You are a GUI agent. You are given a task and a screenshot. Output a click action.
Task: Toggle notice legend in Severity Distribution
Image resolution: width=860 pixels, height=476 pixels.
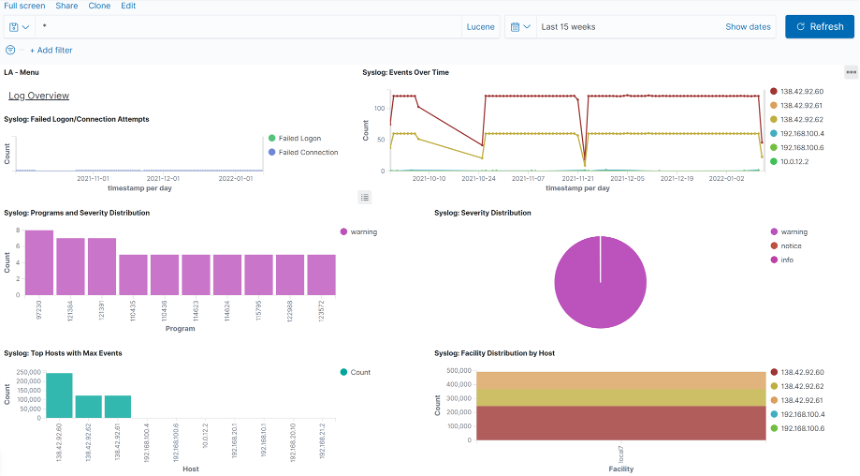pyautogui.click(x=786, y=246)
